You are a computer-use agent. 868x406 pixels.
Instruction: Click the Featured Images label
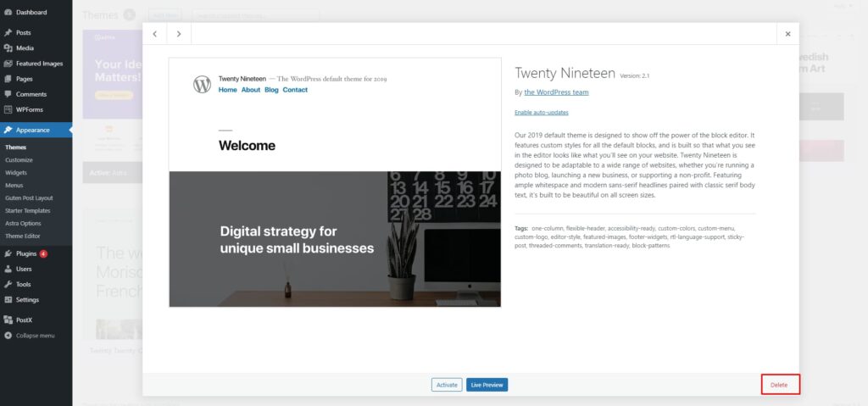39,64
